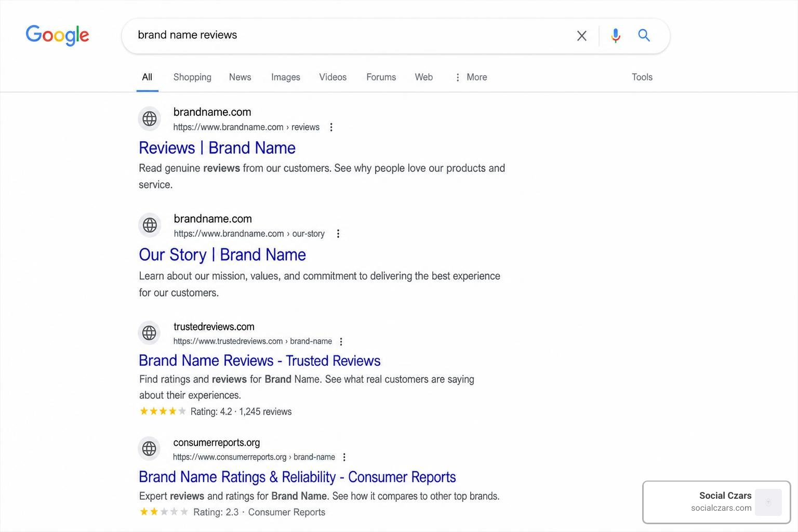798x532 pixels.
Task: Click globe favicon of brandname.com our-story result
Action: [150, 225]
